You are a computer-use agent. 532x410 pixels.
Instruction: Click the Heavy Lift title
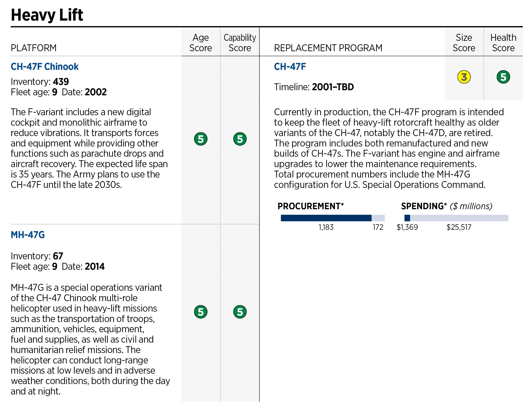point(47,15)
